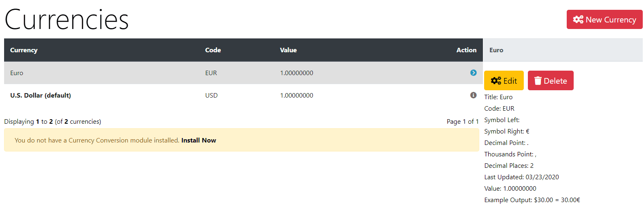The width and height of the screenshot is (644, 216).
Task: Click the Action column header
Action: 467,50
